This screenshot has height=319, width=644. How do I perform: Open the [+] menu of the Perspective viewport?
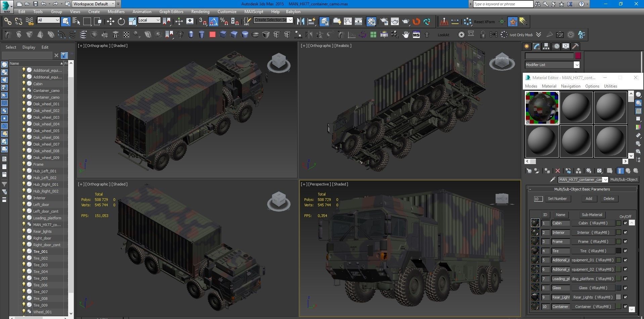(x=304, y=184)
